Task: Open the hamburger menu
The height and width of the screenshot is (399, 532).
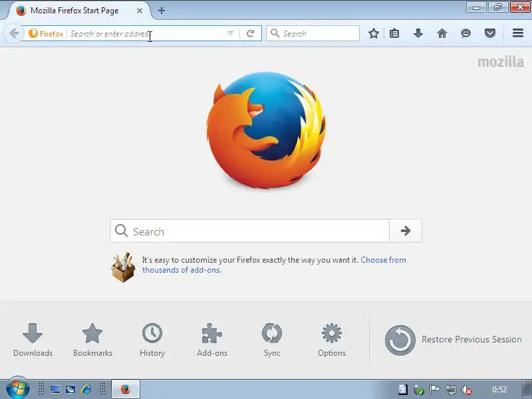Action: tap(518, 33)
